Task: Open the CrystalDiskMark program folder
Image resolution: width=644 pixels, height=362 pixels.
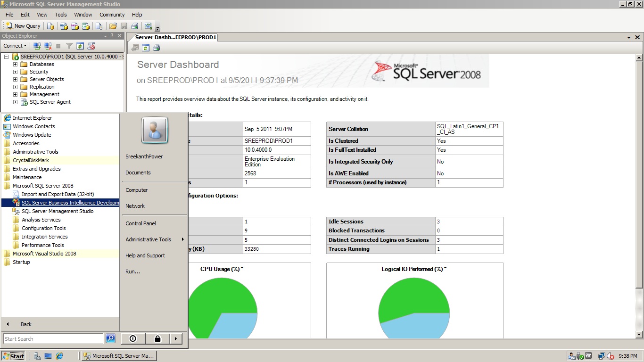Action: pos(60,160)
